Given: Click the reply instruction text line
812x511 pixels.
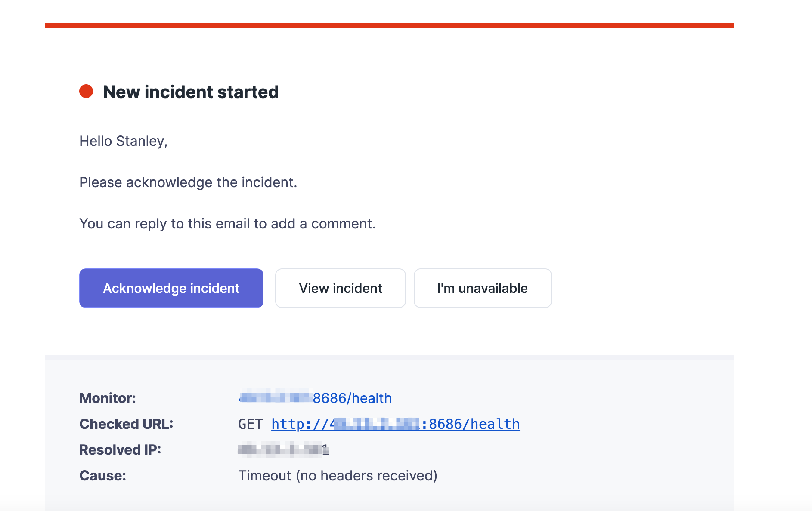Looking at the screenshot, I should click(x=227, y=223).
